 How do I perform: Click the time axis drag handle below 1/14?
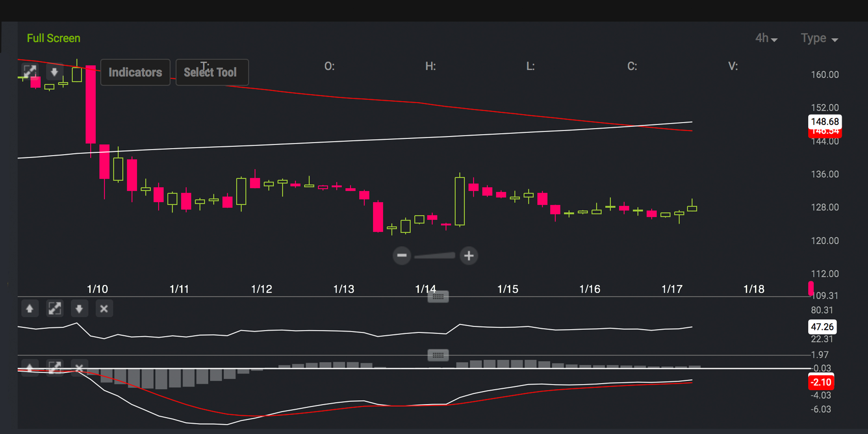(x=438, y=296)
